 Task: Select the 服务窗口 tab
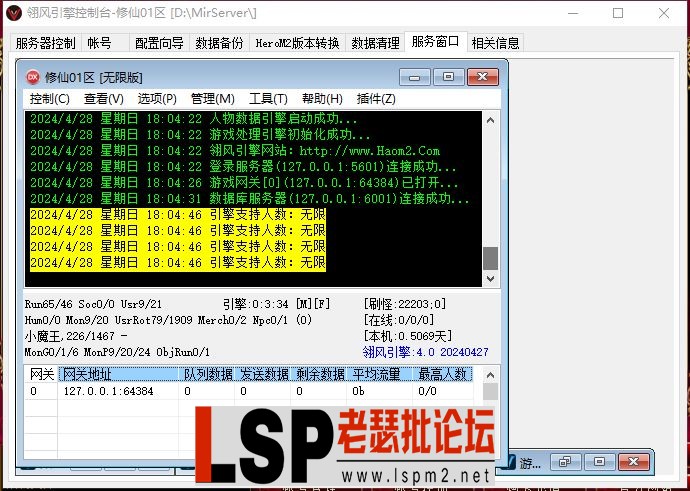point(435,42)
